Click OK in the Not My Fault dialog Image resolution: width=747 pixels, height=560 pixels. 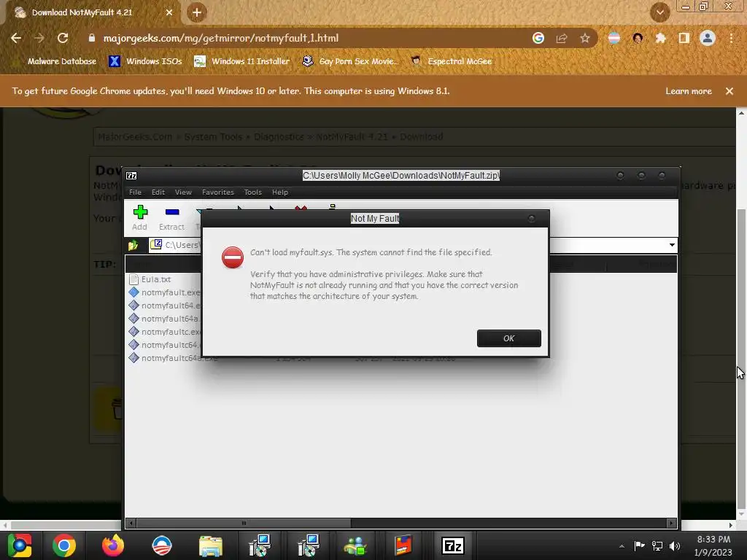[x=508, y=338]
